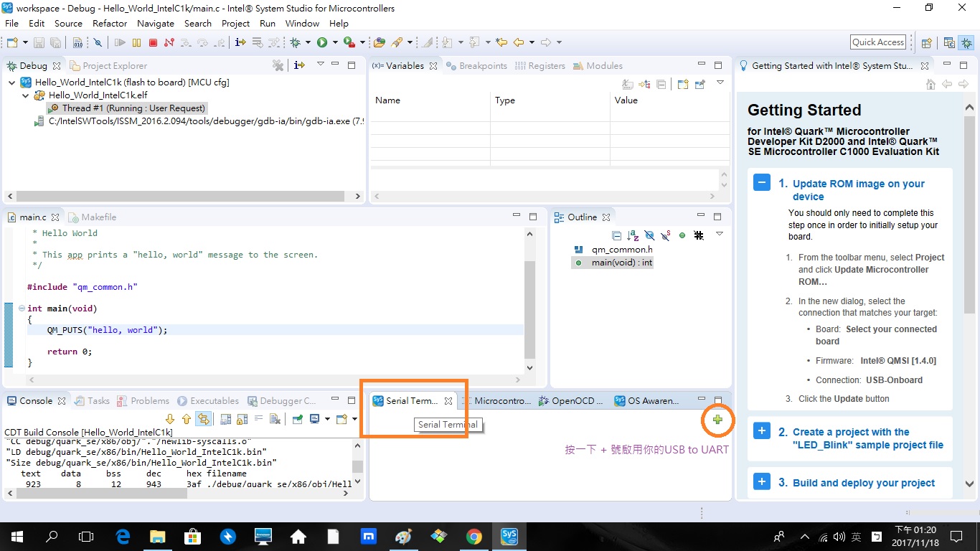Click the Save icon in toolbar

click(x=39, y=42)
